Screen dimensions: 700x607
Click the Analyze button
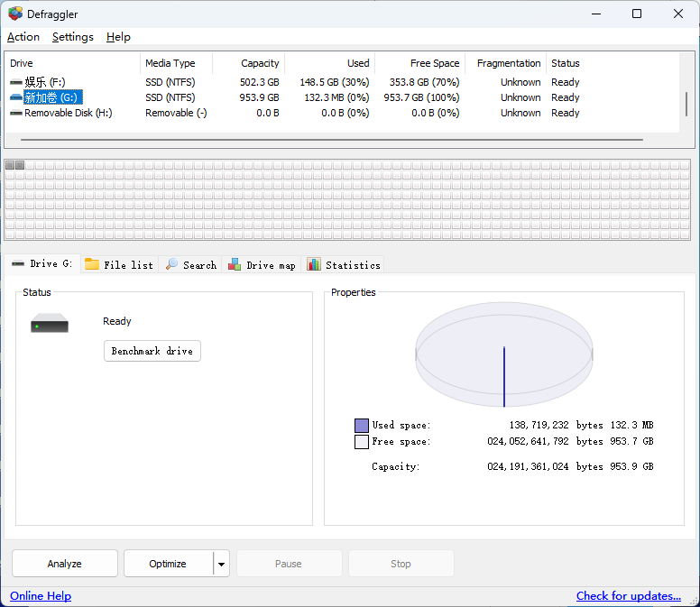65,564
